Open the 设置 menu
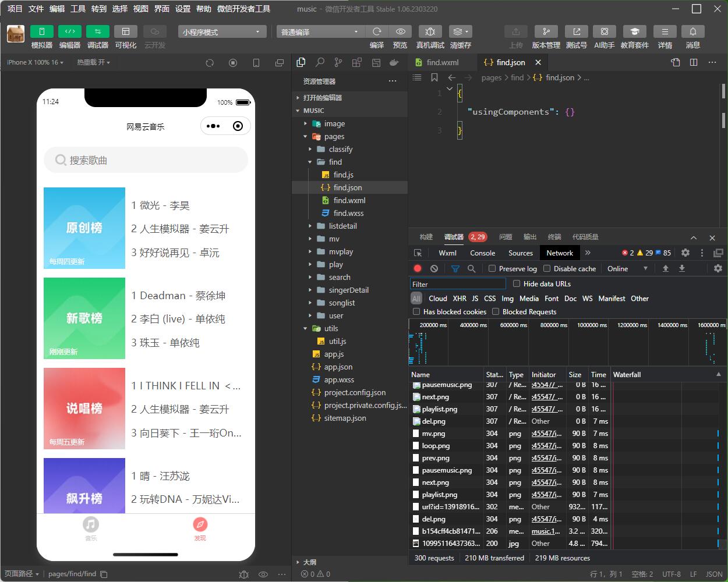728x582 pixels. pyautogui.click(x=183, y=9)
